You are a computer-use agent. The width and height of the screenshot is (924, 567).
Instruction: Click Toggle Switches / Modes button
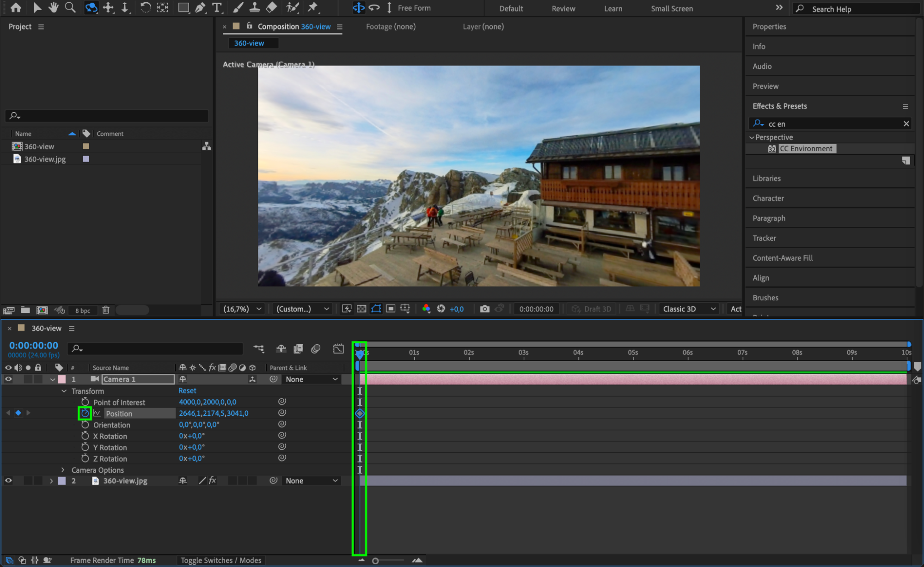tap(221, 560)
